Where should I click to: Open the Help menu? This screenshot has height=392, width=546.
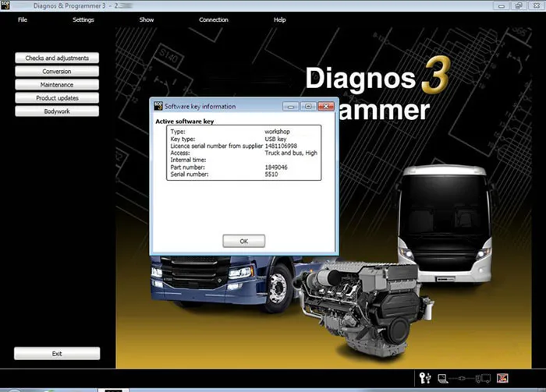pyautogui.click(x=279, y=19)
